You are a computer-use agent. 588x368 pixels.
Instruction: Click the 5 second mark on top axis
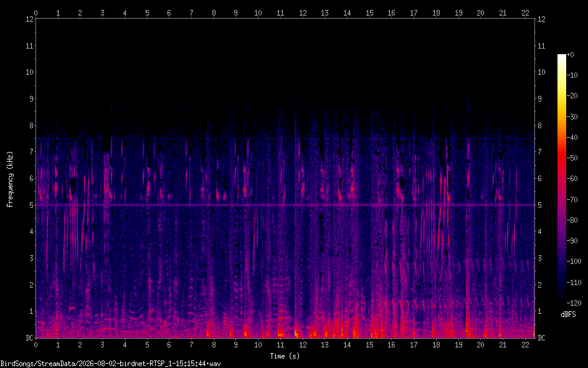147,13
